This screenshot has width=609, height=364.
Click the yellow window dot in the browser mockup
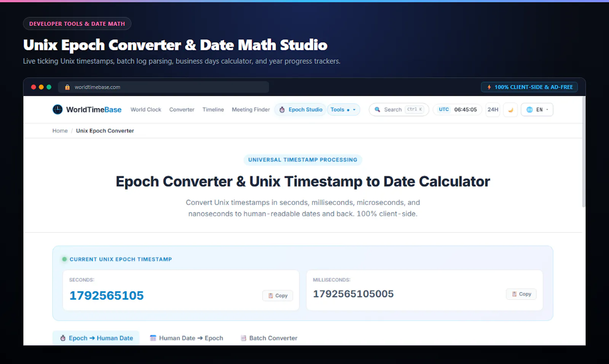[41, 87]
